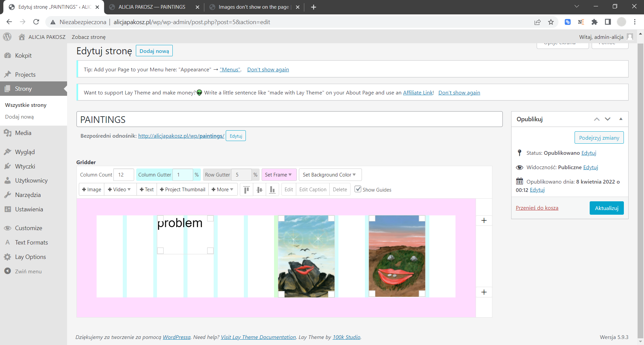Open the Przenieś do kosza link
This screenshot has width=644, height=345.
pyautogui.click(x=537, y=208)
